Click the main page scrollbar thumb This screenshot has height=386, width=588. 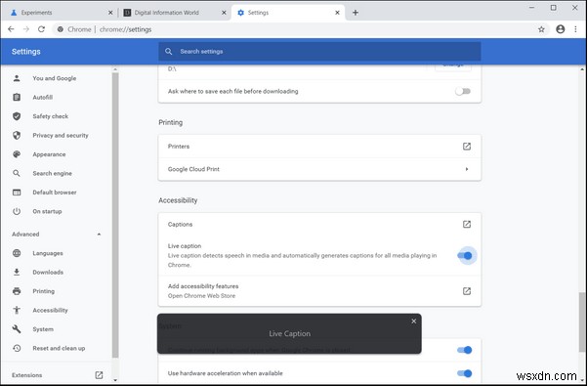[x=582, y=322]
